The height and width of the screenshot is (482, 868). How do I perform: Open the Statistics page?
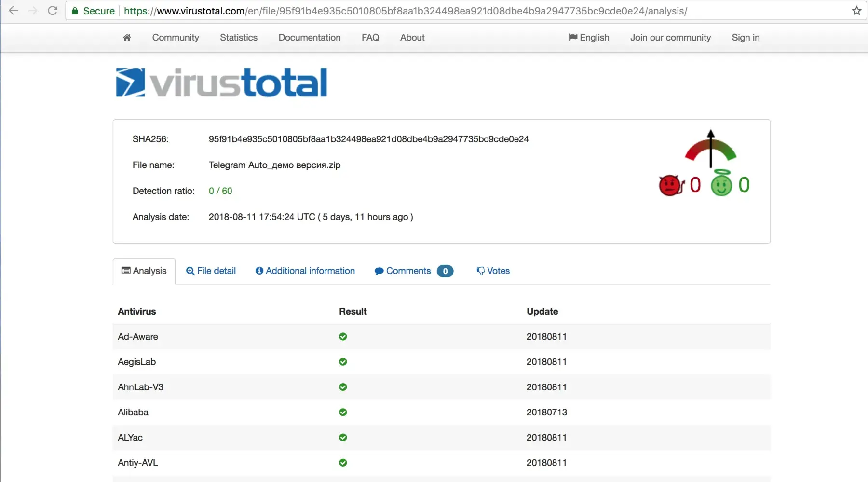tap(239, 38)
